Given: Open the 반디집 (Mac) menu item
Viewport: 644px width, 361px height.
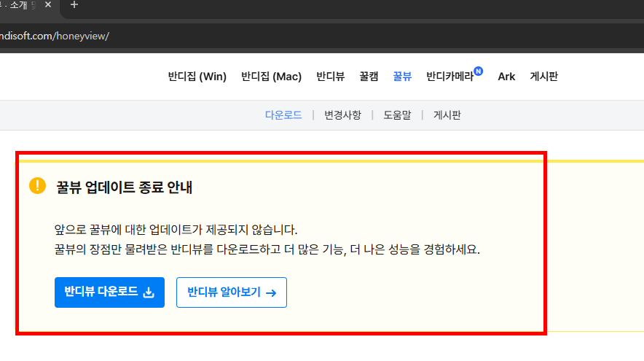Looking at the screenshot, I should coord(271,77).
